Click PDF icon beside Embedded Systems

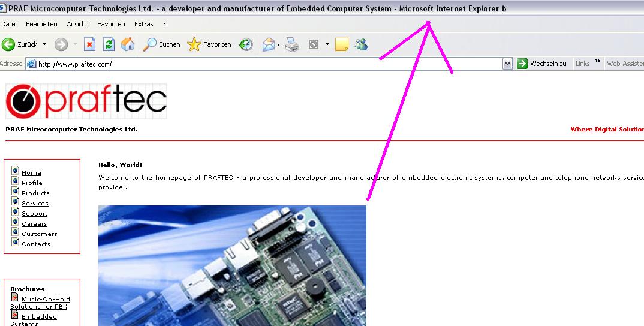[x=15, y=315]
